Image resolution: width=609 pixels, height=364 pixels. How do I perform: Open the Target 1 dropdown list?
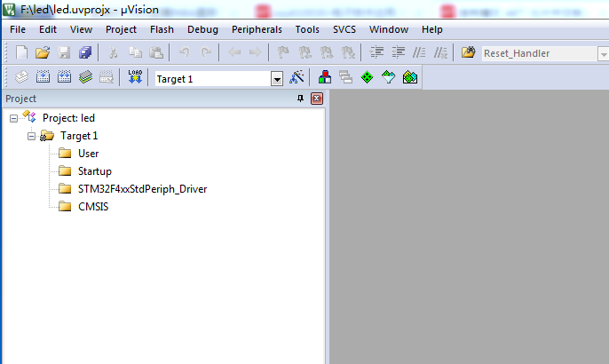tap(276, 79)
